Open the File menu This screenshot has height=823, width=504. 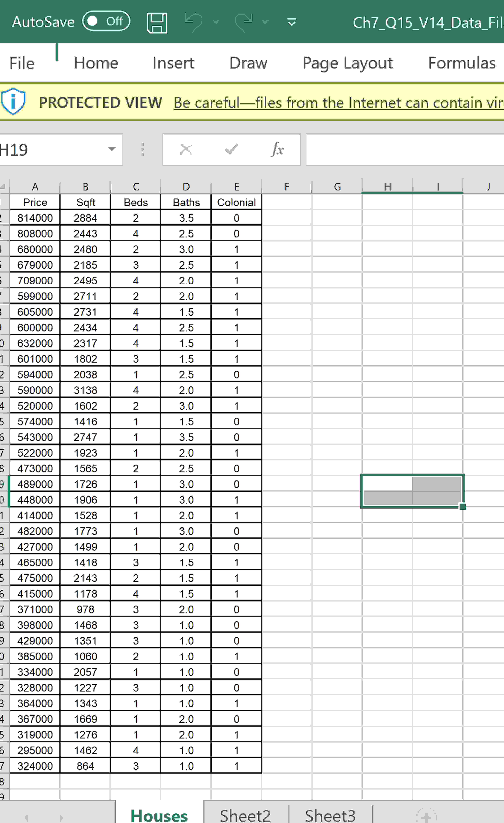(x=21, y=63)
